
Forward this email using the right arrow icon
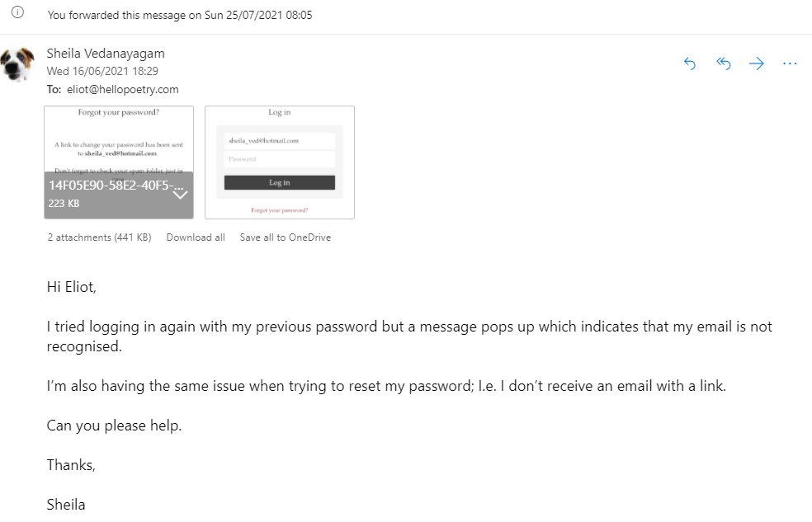pyautogui.click(x=757, y=63)
